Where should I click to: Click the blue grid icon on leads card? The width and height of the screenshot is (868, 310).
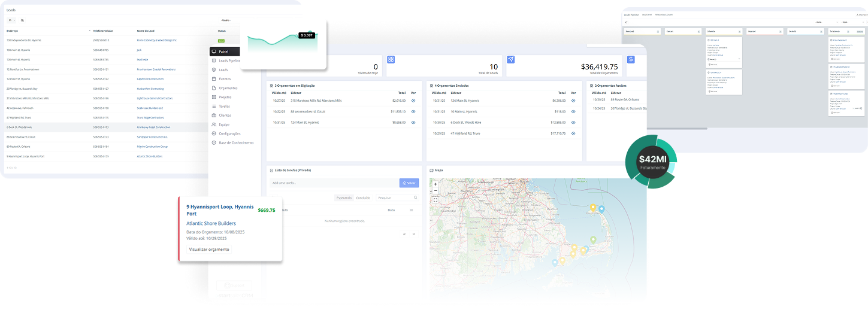[391, 60]
